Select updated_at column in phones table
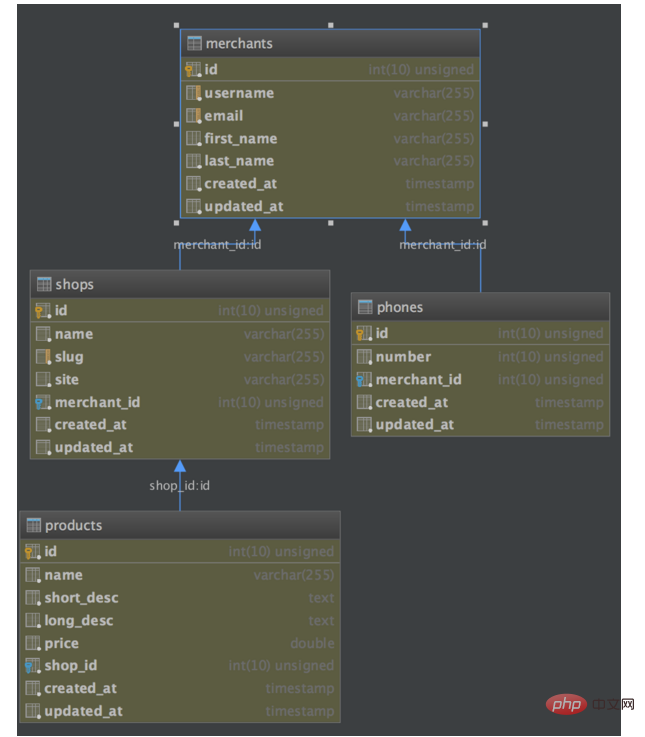 pyautogui.click(x=480, y=424)
